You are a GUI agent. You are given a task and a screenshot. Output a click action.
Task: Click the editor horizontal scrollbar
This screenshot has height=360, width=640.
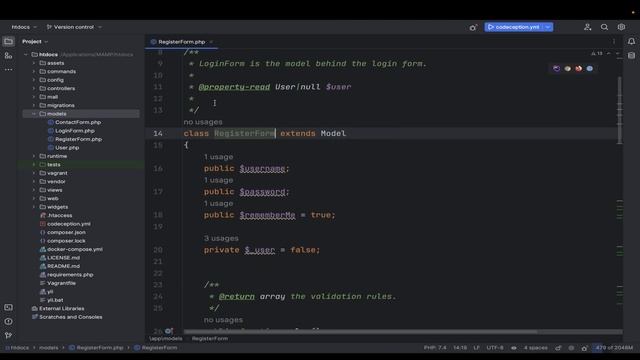[x=360, y=331]
